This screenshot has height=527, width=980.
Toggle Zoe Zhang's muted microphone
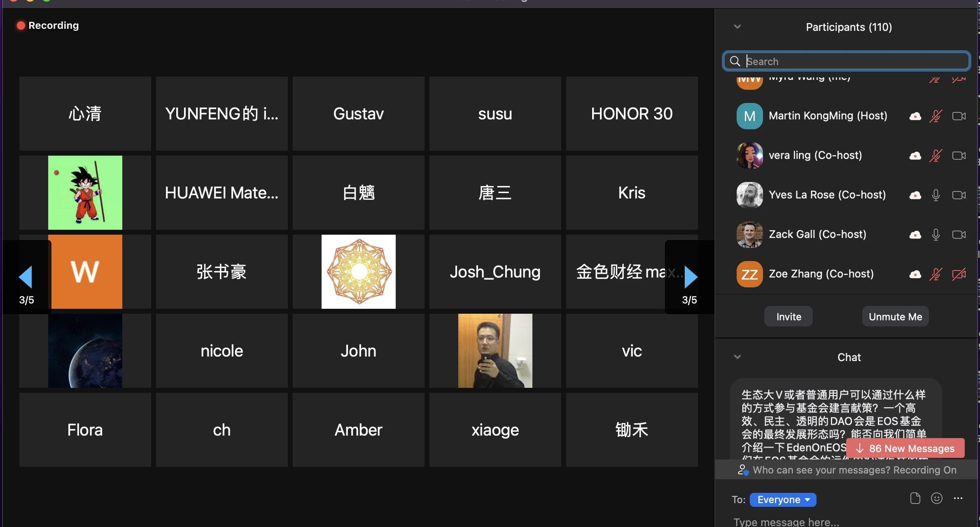click(x=936, y=274)
